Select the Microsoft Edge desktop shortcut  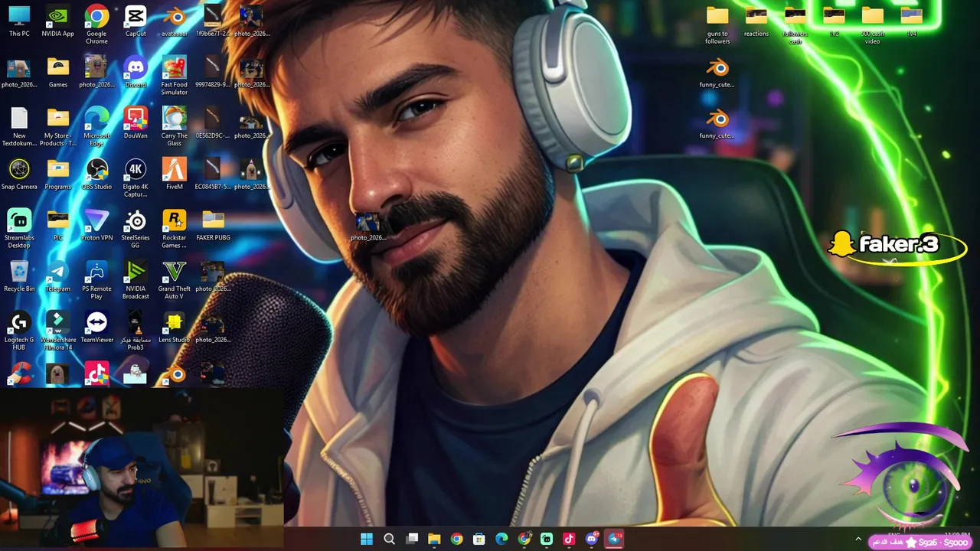tap(96, 127)
